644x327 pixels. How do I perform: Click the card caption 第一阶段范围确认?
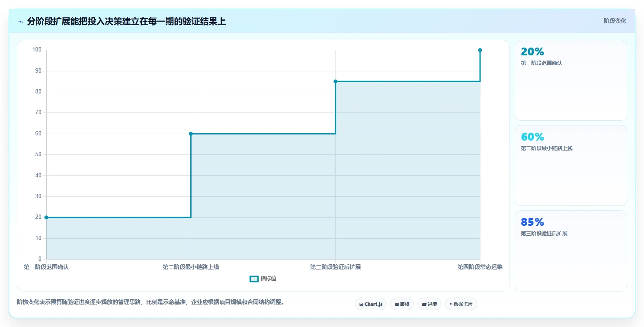click(541, 63)
